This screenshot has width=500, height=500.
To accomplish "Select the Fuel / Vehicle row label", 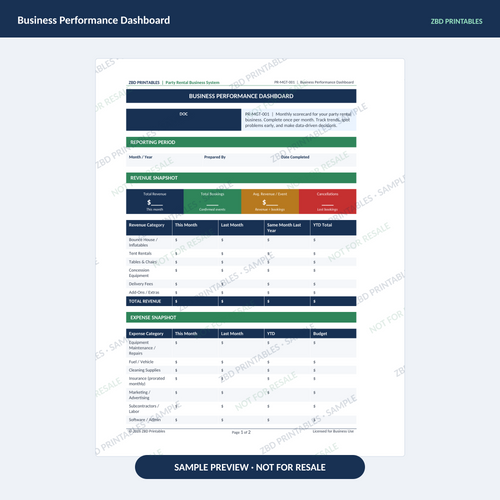I will tap(141, 362).
